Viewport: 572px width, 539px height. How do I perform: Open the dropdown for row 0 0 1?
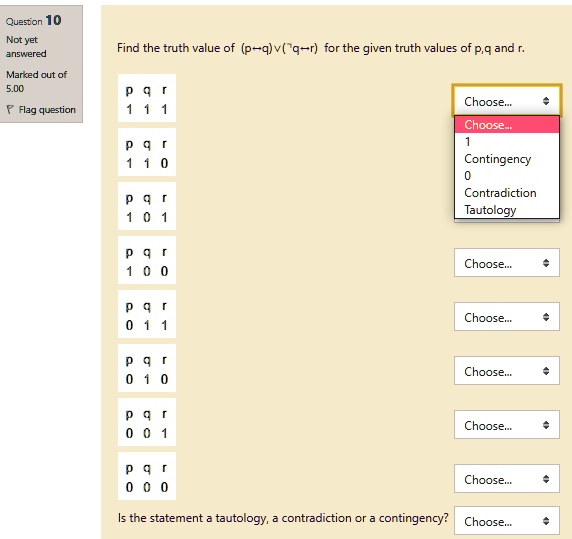point(506,425)
